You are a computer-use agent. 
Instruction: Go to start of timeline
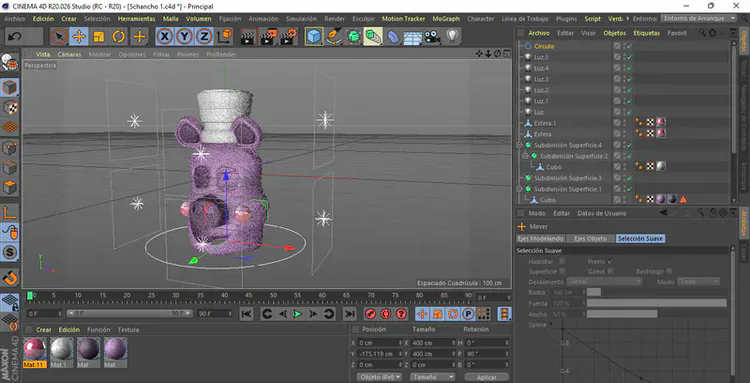pos(246,314)
